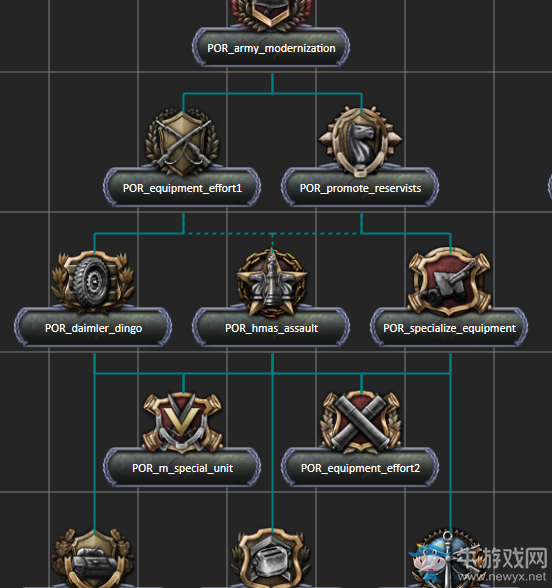The height and width of the screenshot is (588, 552).
Task: Choose the POR_promote_reservists focus
Action: [x=360, y=188]
